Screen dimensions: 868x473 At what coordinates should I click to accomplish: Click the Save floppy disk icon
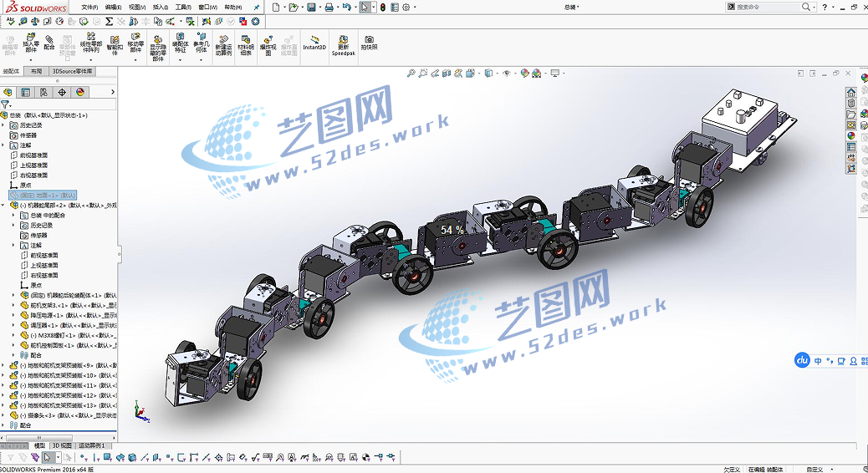[x=311, y=8]
